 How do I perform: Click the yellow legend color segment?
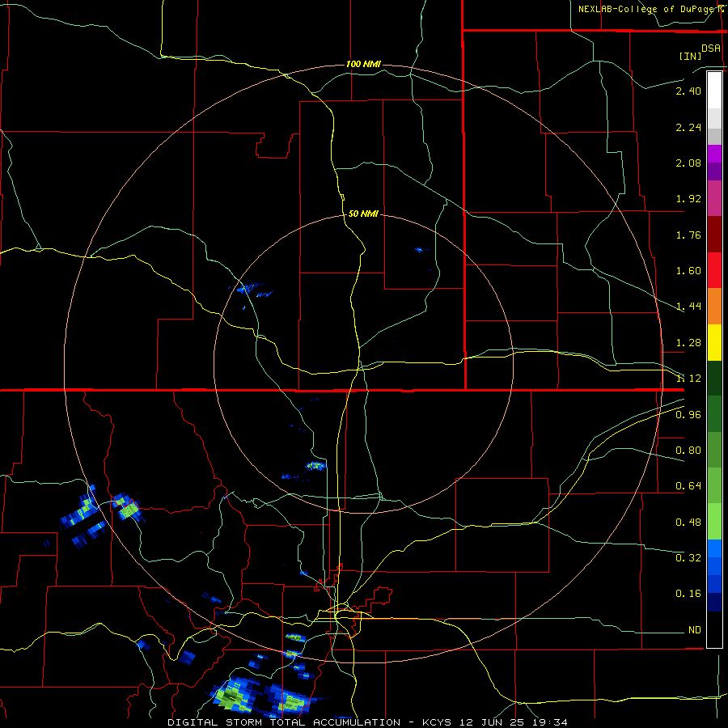tap(714, 342)
